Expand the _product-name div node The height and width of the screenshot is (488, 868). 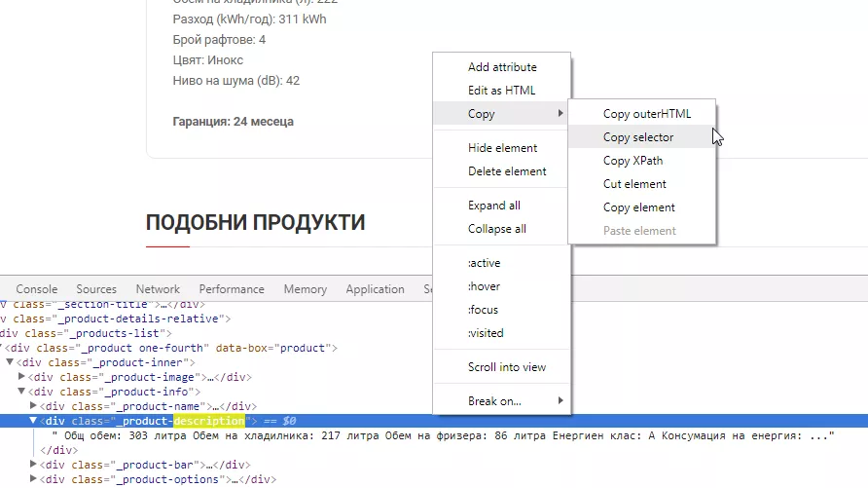point(33,405)
